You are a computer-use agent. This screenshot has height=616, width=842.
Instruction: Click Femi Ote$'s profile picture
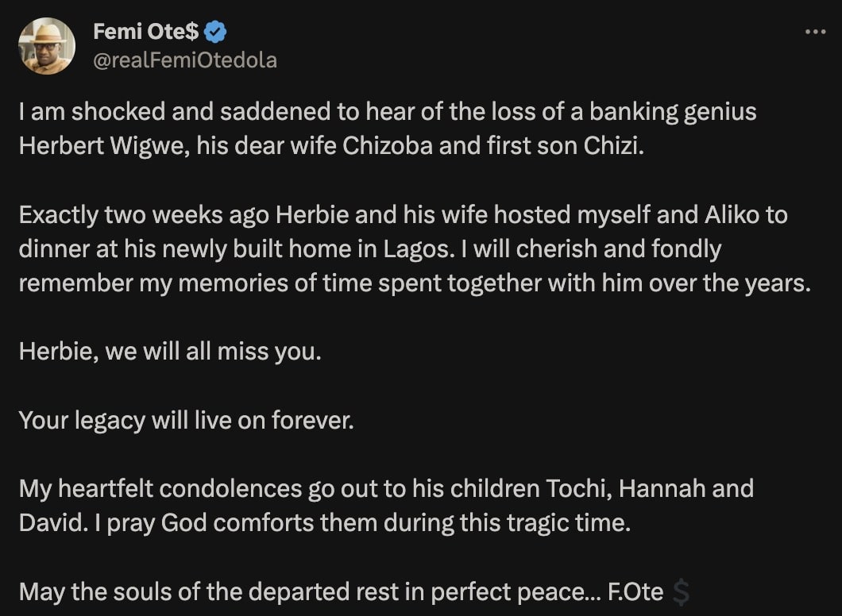(48, 44)
